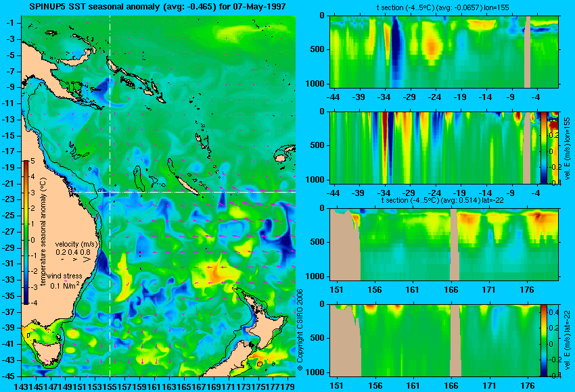The image size is (575, 392).
Task: Click the "vel. E (m/s) lat=-22" axis label
Action: (x=567, y=341)
